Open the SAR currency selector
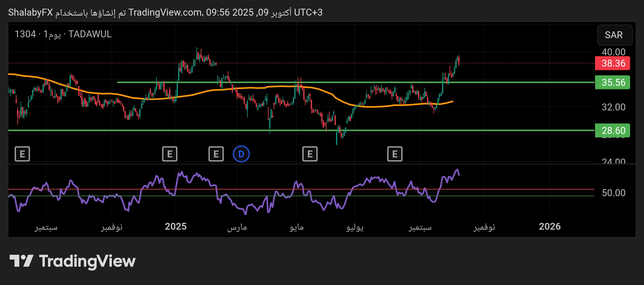 (x=614, y=35)
